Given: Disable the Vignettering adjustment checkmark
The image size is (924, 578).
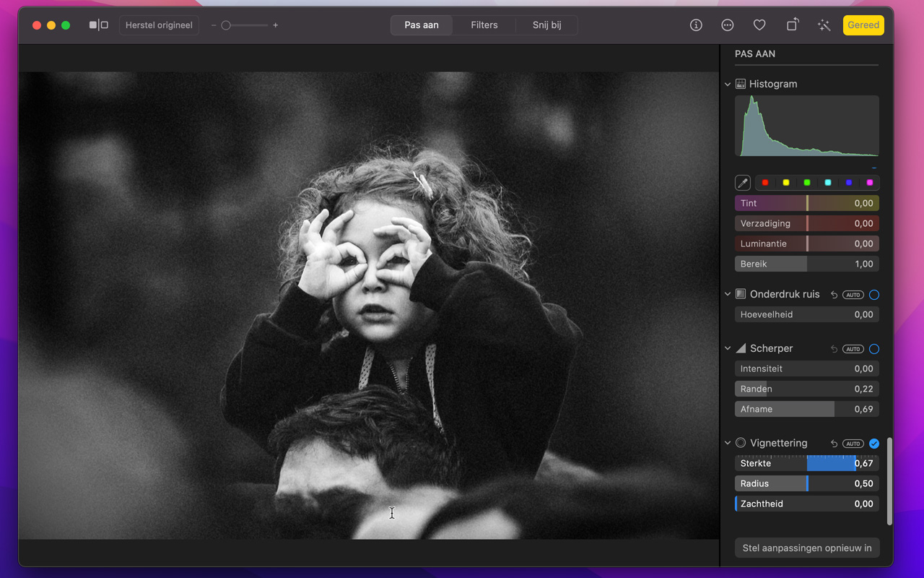Looking at the screenshot, I should coord(874,444).
